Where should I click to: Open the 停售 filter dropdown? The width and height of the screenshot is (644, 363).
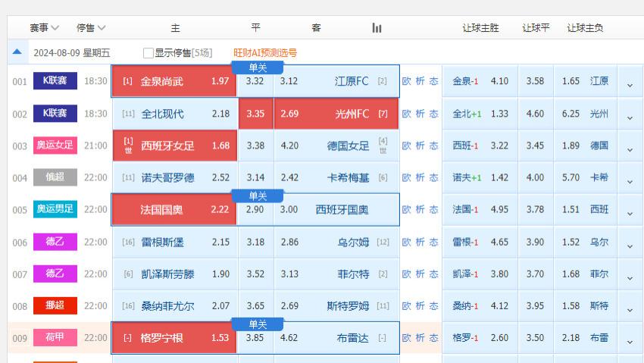91,28
